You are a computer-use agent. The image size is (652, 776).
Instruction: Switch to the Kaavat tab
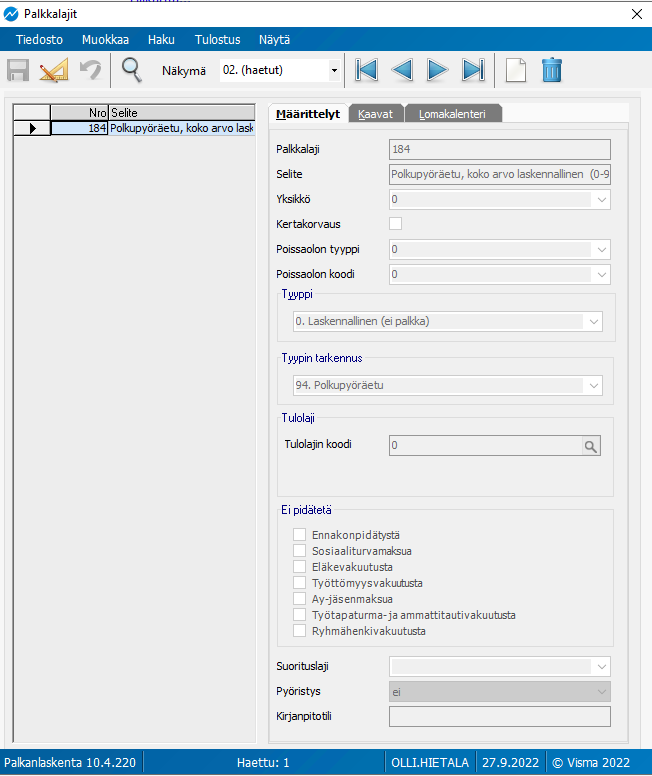coord(375,114)
